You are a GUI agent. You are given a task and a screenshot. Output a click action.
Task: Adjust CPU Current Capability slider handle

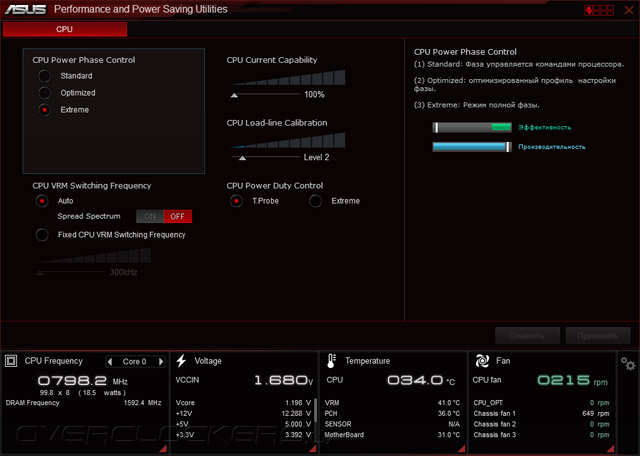click(x=234, y=95)
